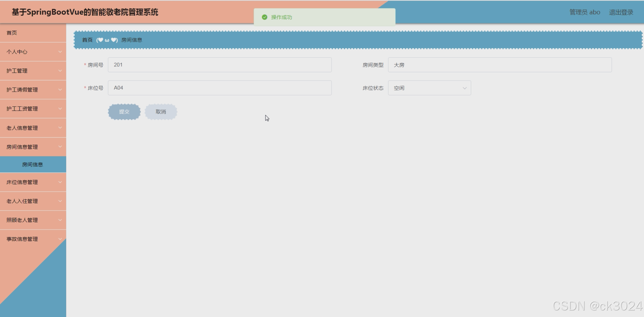
Task: Click the 房间类型 input field
Action: [499, 65]
